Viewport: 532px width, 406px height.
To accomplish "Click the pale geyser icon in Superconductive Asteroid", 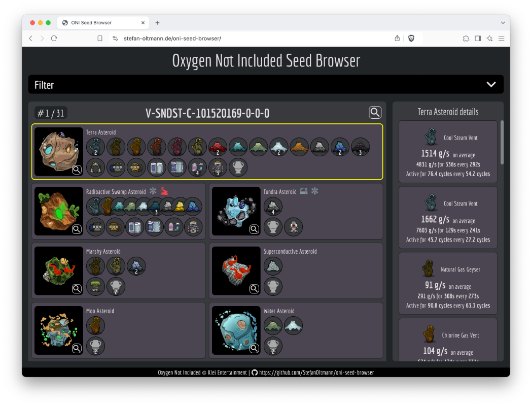I will tap(273, 266).
